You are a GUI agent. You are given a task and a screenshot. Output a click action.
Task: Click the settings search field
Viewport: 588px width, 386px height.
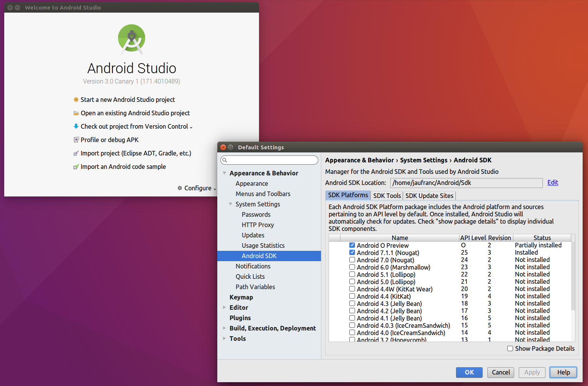tap(269, 160)
